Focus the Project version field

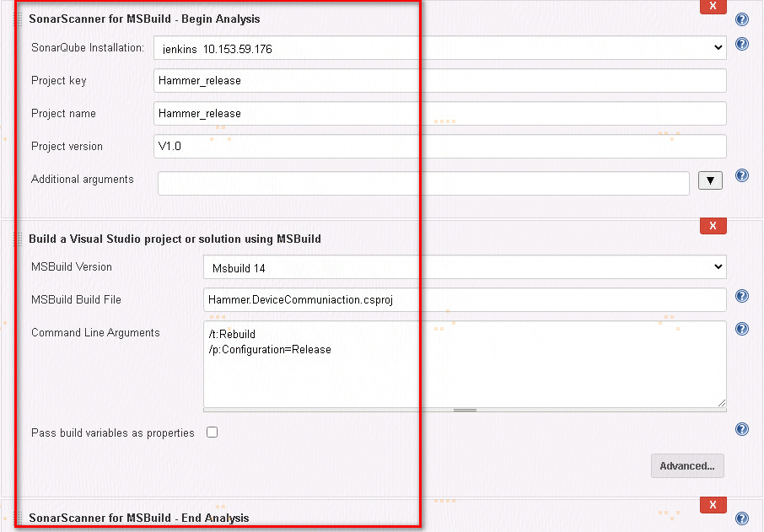(x=440, y=146)
